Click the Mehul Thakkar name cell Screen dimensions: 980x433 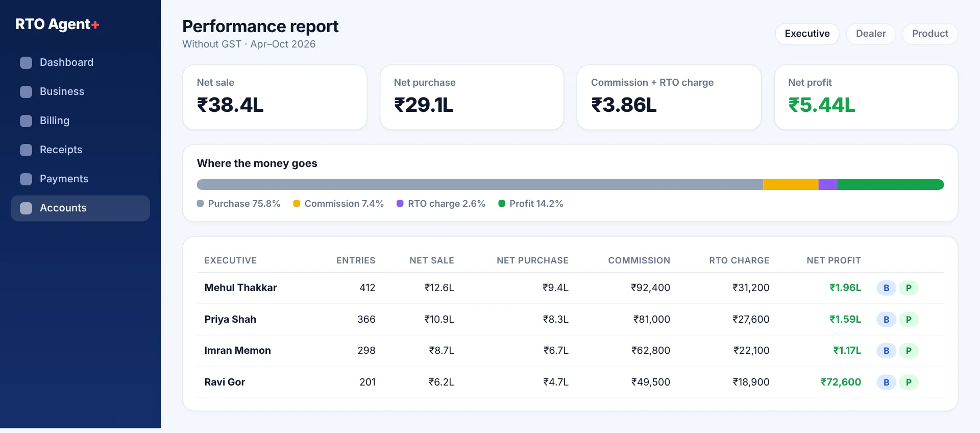click(x=240, y=287)
